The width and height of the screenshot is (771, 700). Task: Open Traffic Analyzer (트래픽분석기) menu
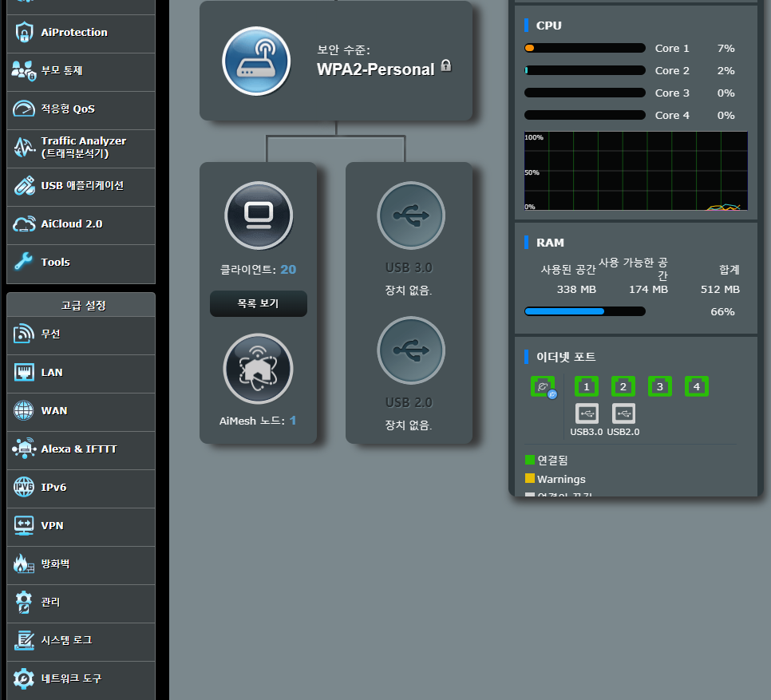click(81, 148)
